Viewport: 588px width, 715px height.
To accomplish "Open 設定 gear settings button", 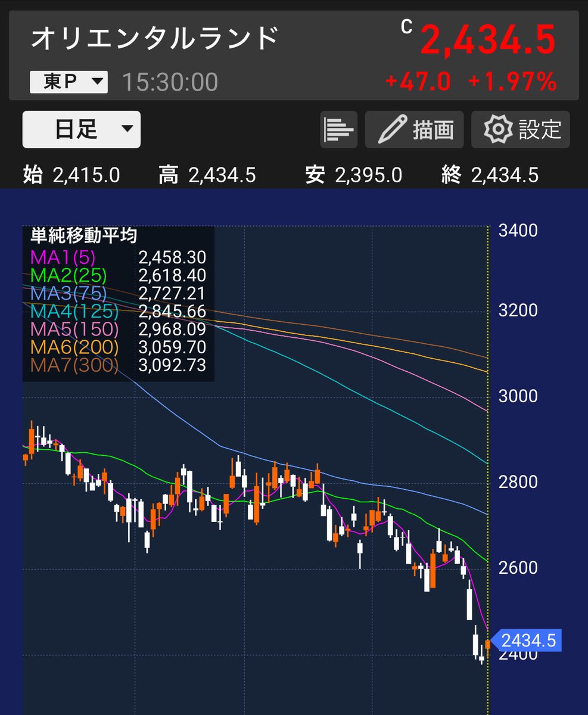I will point(521,129).
